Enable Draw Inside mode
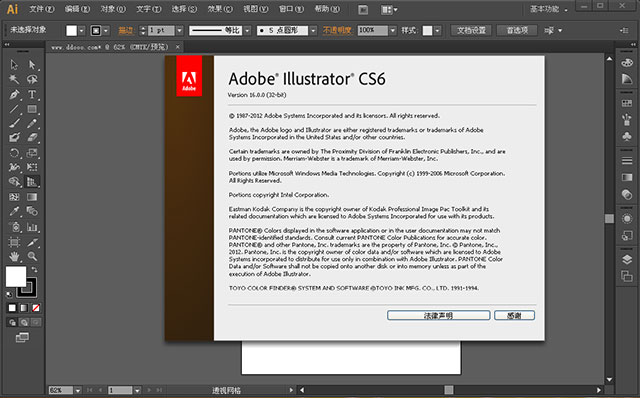This screenshot has width=640, height=398. tap(36, 322)
